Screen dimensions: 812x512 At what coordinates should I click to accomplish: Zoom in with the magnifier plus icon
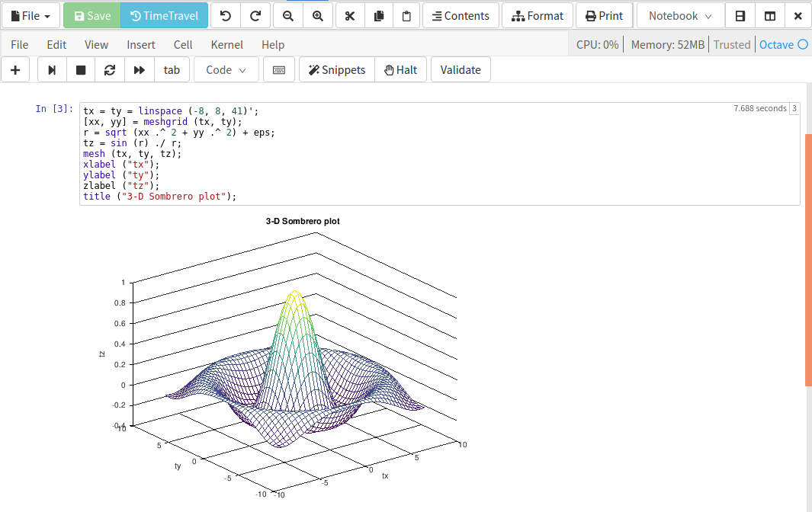[317, 16]
